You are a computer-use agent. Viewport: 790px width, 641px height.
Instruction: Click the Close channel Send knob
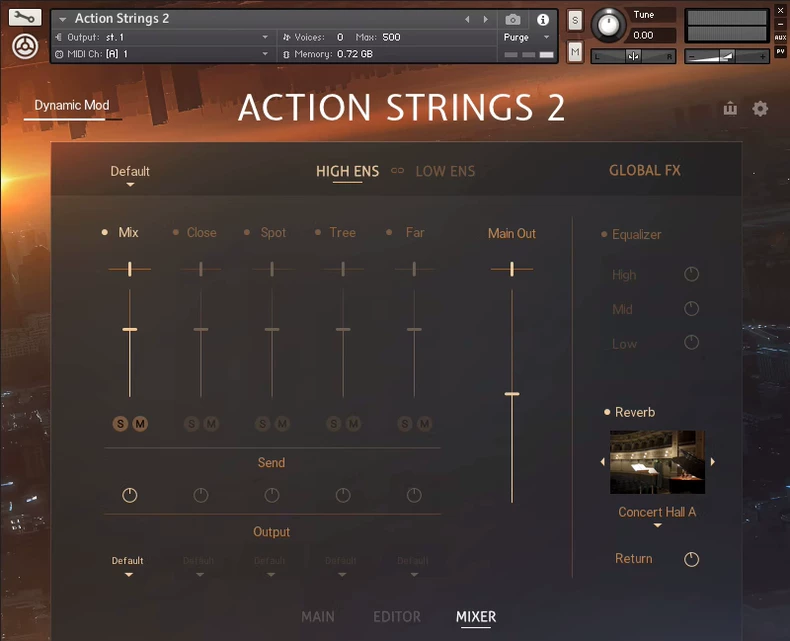(201, 495)
